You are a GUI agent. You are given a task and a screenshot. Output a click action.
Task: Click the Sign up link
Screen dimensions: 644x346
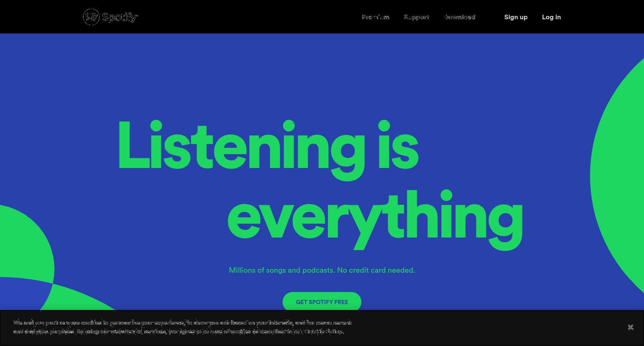516,17
